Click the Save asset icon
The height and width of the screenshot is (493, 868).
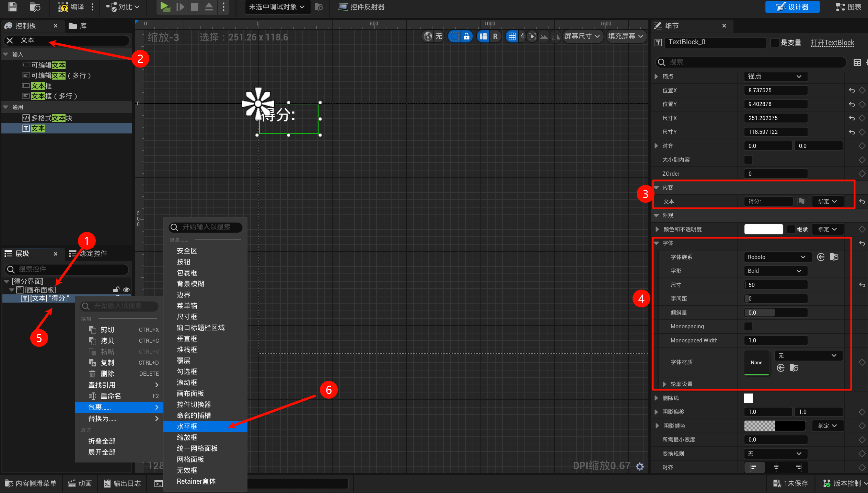13,7
